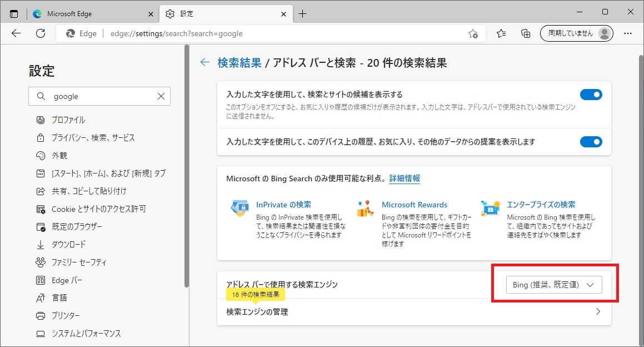Click the InPrivate の検索 shield icon
The height and width of the screenshot is (347, 644).
[240, 208]
